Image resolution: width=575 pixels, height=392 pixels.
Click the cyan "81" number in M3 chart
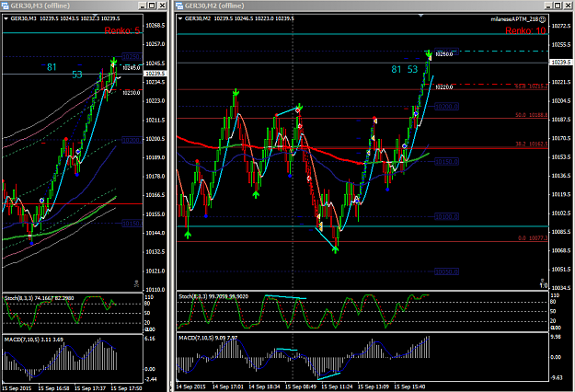pos(52,67)
